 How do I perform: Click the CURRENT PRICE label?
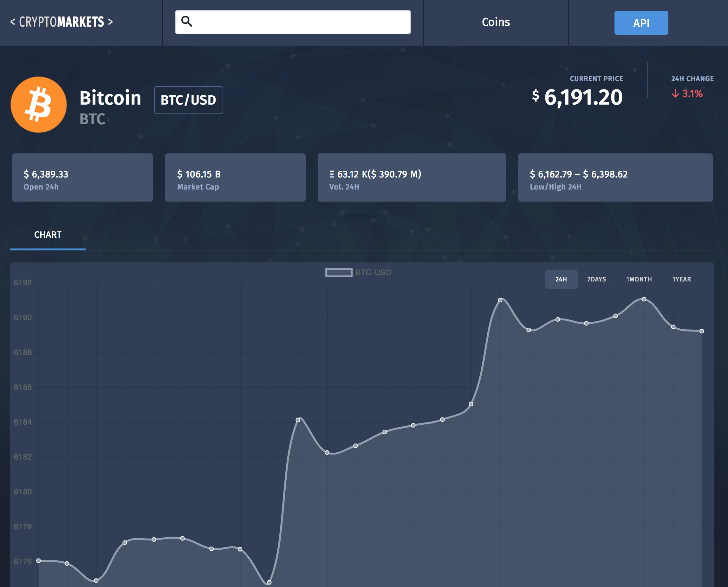(596, 79)
